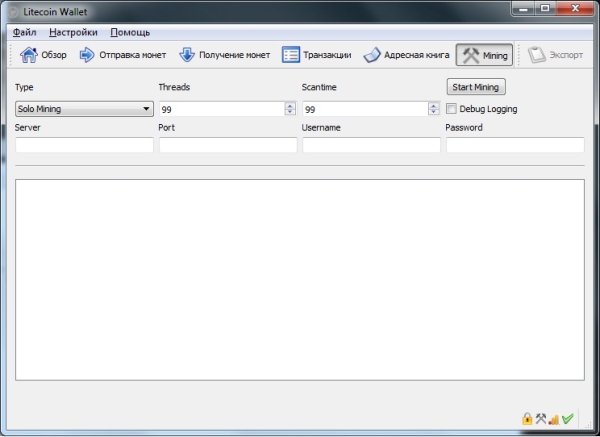Focus the Threads number field
The width and height of the screenshot is (600, 437).
222,109
